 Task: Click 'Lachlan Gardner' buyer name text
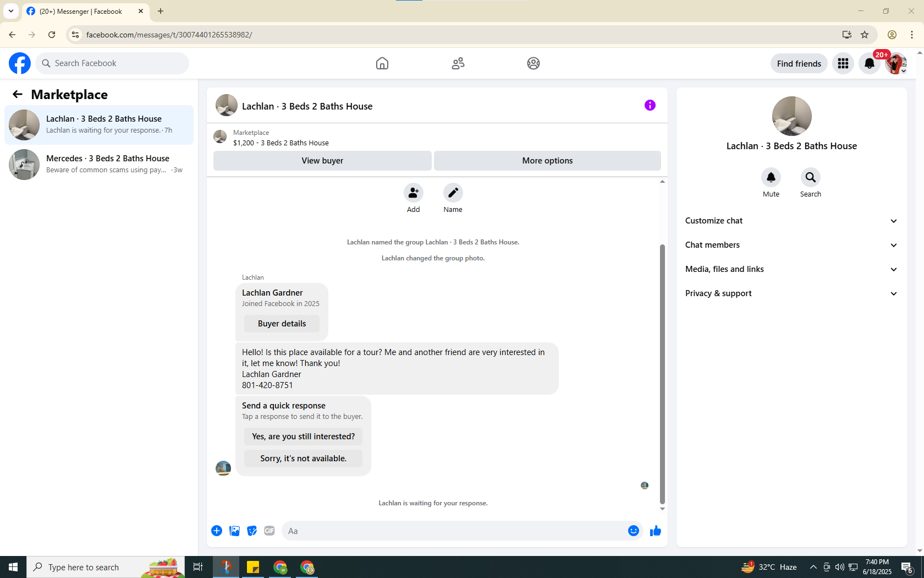(272, 293)
